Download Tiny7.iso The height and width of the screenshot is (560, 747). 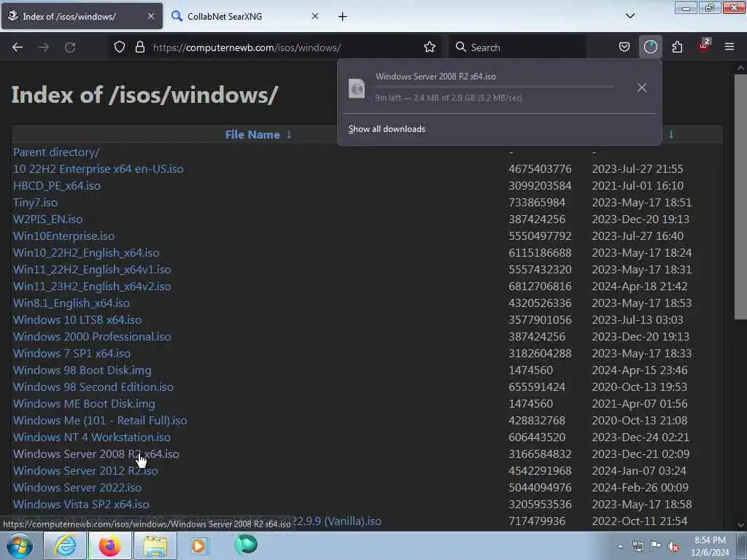[35, 203]
